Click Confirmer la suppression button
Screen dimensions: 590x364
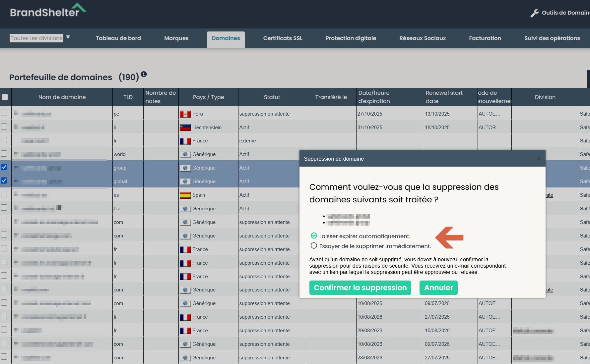[x=360, y=288]
